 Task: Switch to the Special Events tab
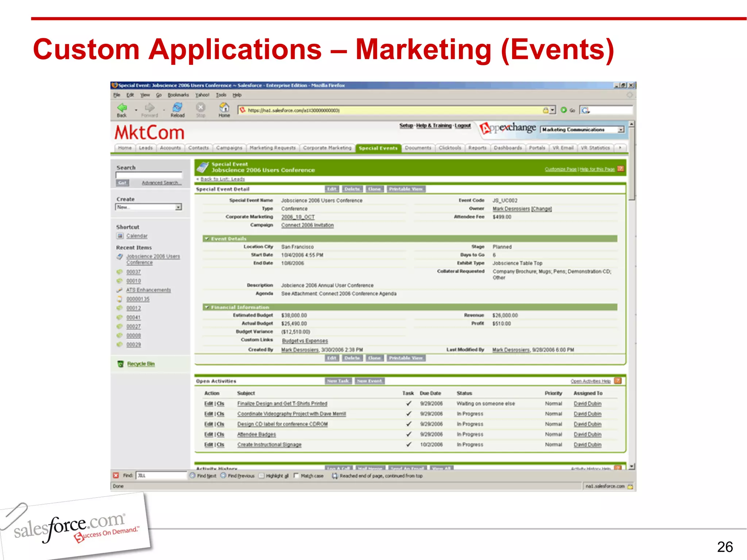tap(378, 148)
